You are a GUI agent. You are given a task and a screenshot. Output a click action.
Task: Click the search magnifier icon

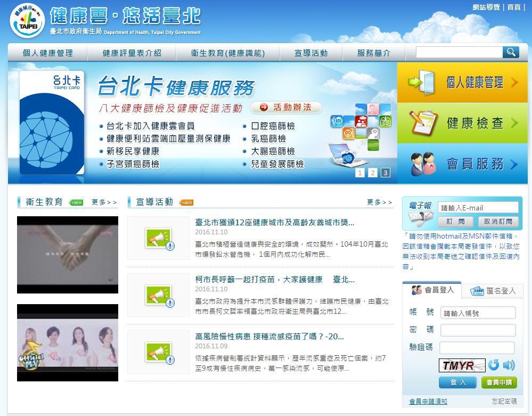point(511,52)
